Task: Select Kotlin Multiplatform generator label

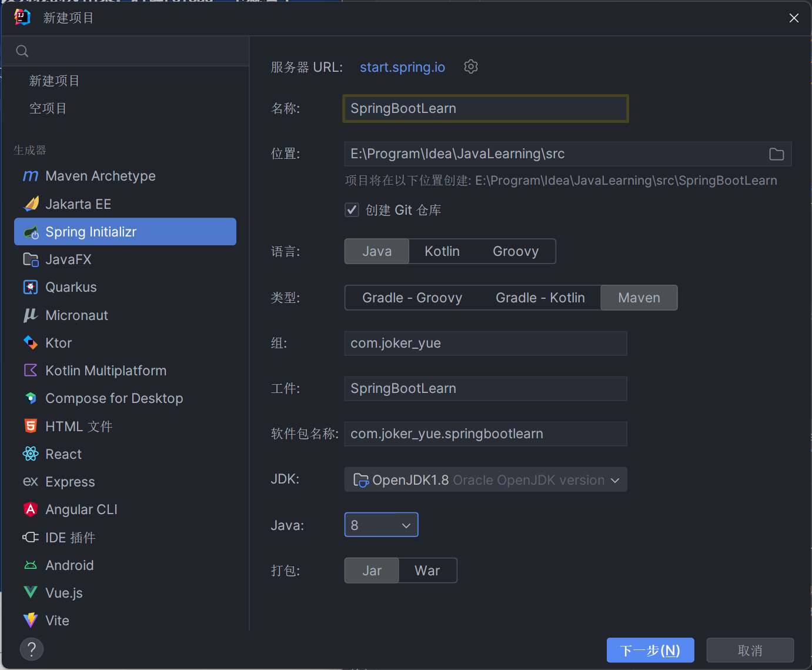Action: (106, 371)
